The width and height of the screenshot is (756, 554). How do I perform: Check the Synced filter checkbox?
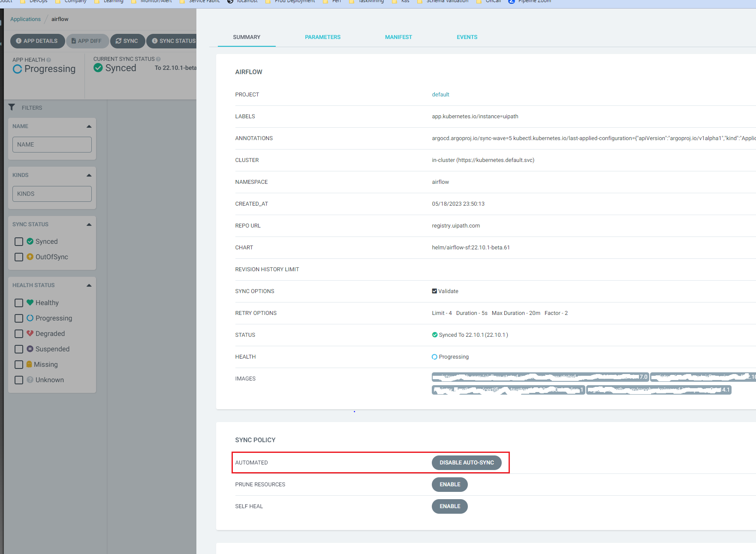[x=19, y=242]
